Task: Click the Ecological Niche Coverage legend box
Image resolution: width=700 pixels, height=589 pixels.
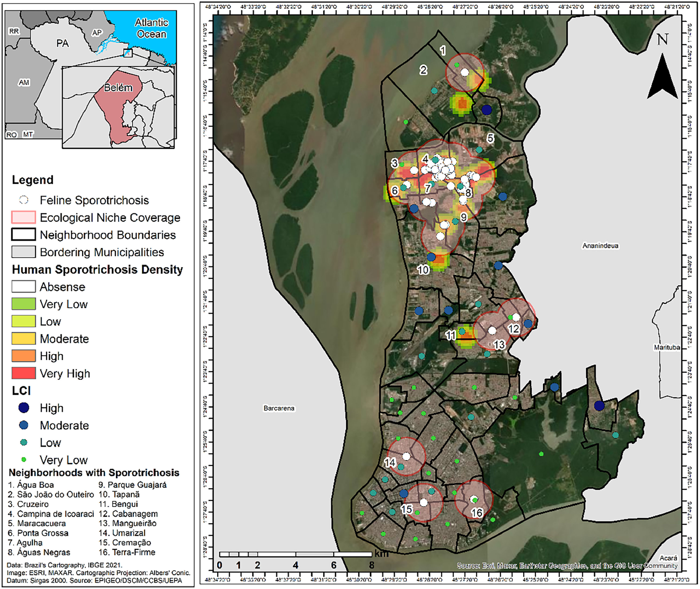Action: point(24,217)
